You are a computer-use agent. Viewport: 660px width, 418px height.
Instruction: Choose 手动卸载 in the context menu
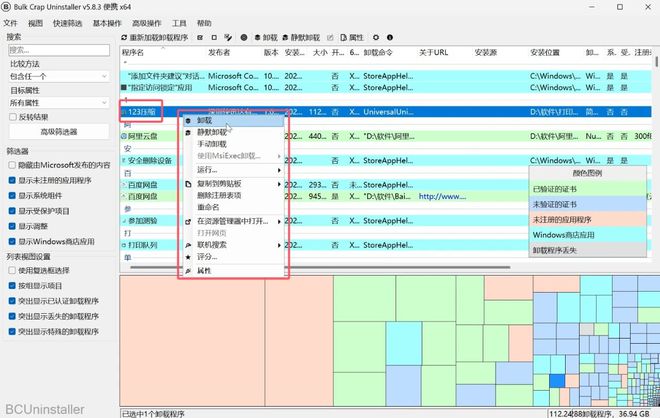(234, 144)
